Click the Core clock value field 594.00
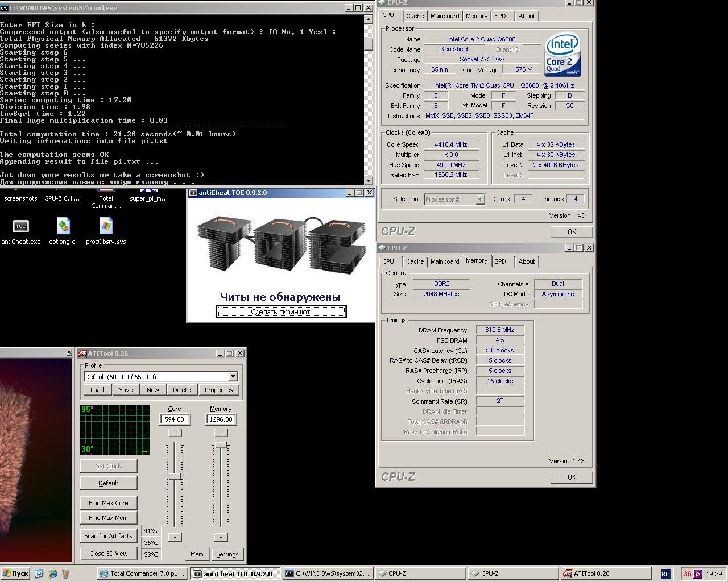The height and width of the screenshot is (582, 728). click(175, 419)
